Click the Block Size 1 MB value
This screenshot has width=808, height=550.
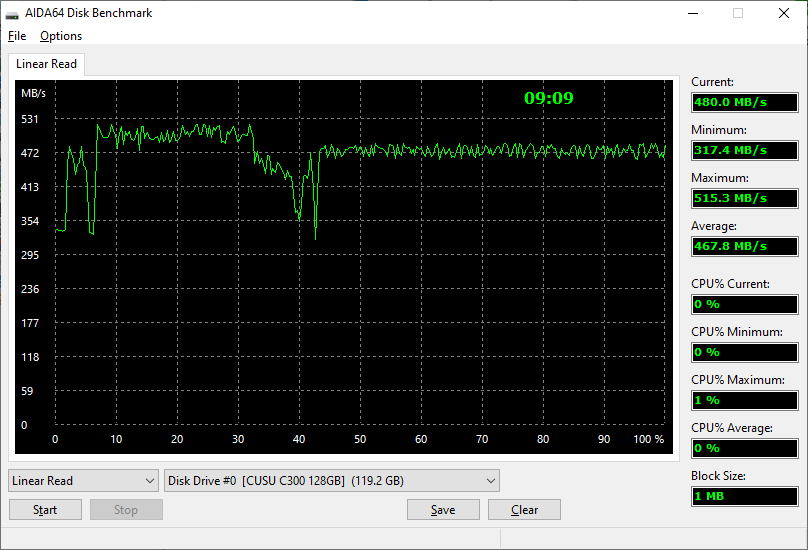coord(745,496)
